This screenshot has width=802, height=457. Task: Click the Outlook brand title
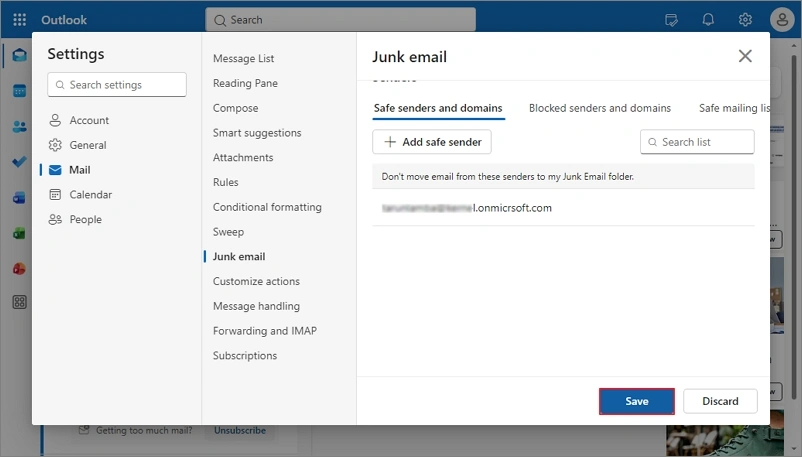pyautogui.click(x=64, y=20)
